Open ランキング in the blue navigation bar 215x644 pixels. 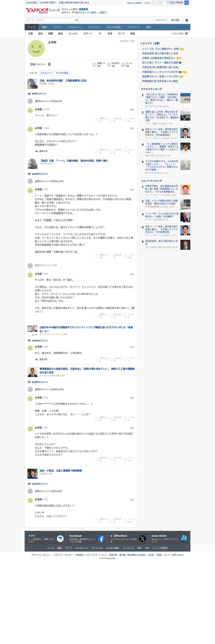point(133,27)
